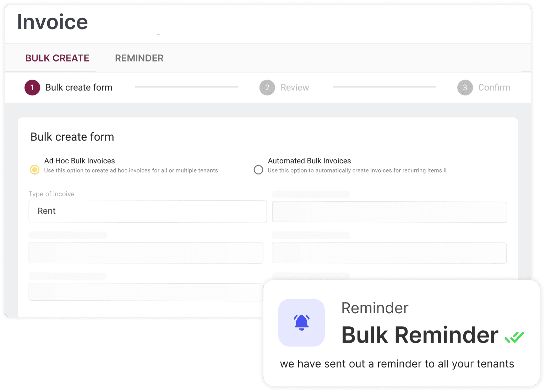
Task: Click the second-row right empty field
Action: pyautogui.click(x=389, y=253)
